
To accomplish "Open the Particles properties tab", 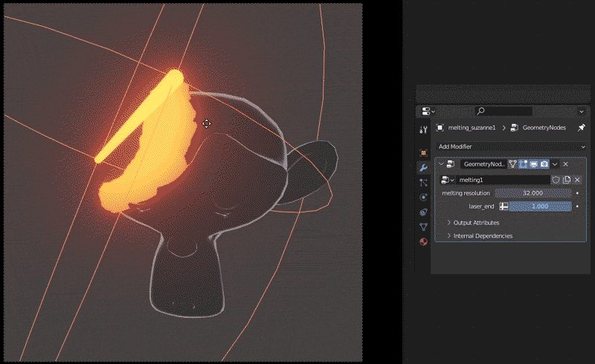I will (x=423, y=183).
